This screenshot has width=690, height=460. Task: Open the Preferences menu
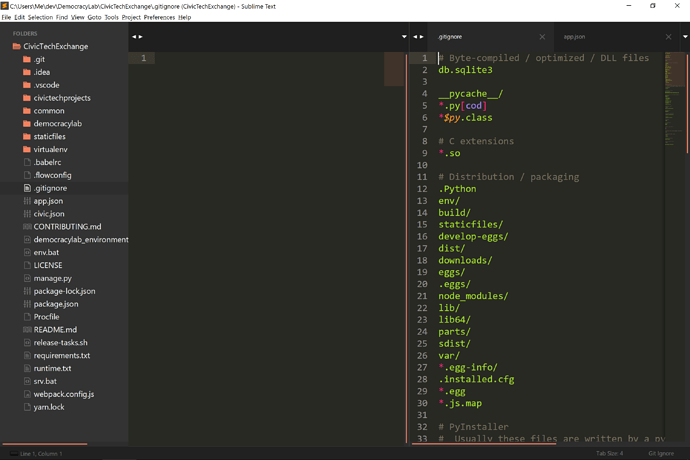click(x=159, y=18)
